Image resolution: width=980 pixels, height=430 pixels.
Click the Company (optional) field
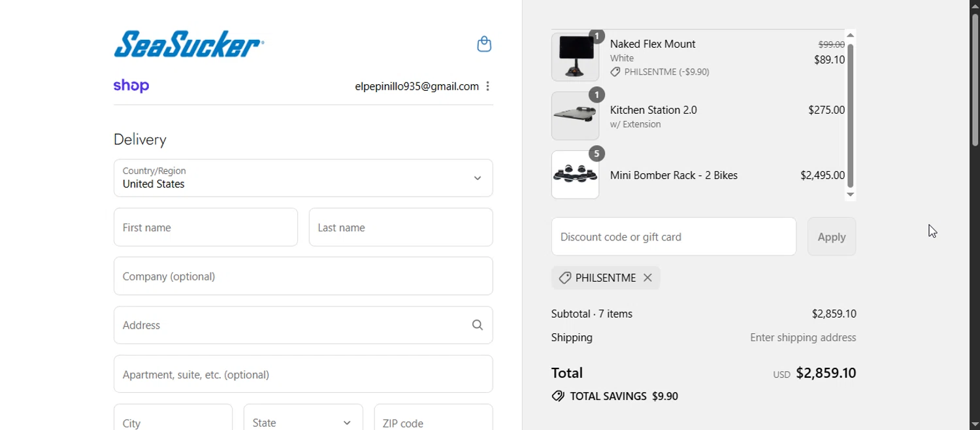pos(303,276)
